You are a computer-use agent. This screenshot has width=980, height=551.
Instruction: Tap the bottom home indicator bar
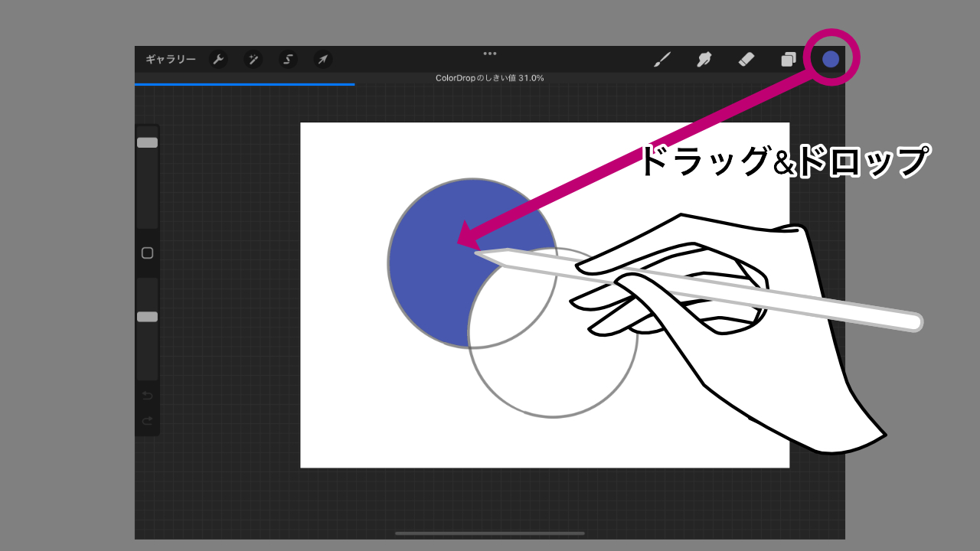(x=490, y=533)
